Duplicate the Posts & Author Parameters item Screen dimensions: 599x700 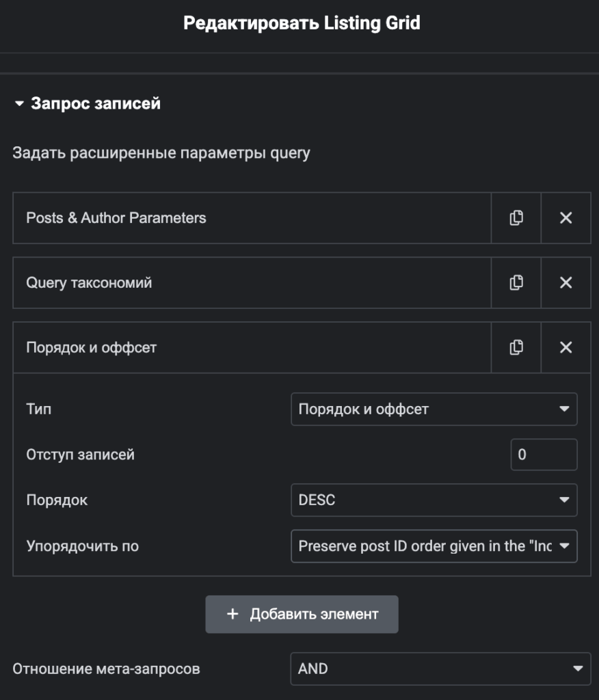tap(516, 218)
